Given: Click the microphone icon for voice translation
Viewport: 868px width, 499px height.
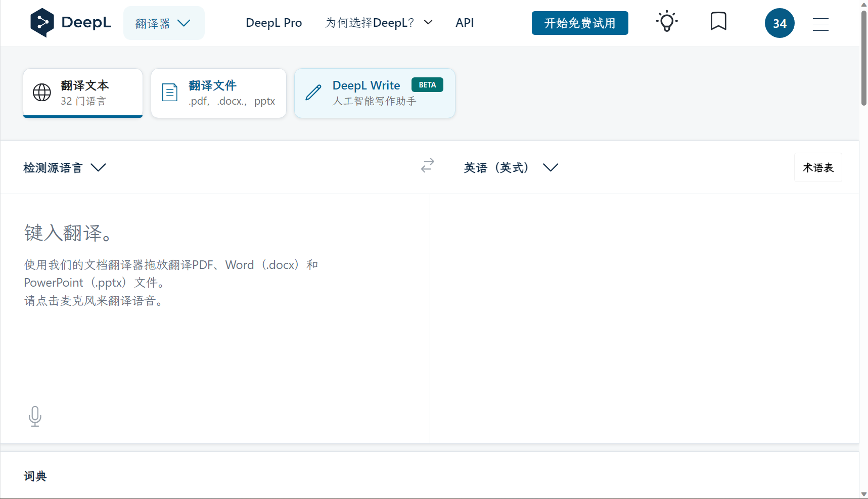Looking at the screenshot, I should click(x=35, y=417).
